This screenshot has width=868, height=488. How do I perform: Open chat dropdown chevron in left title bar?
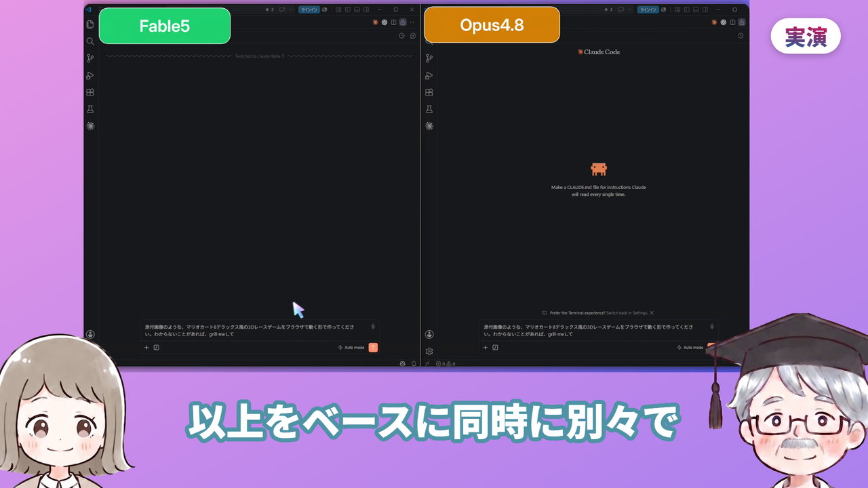click(291, 9)
